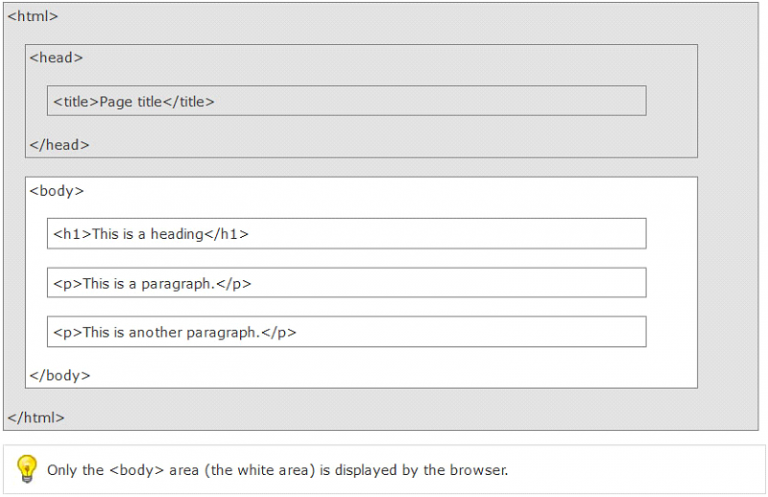Image resolution: width=768 pixels, height=497 pixels.
Task: Select the opening <body> tag
Action: click(x=57, y=191)
